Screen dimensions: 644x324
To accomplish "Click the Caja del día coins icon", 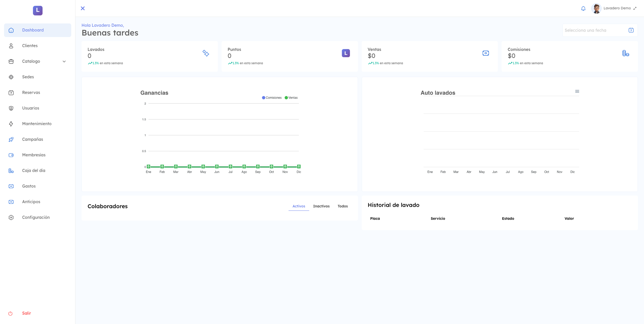I will click(x=11, y=171).
